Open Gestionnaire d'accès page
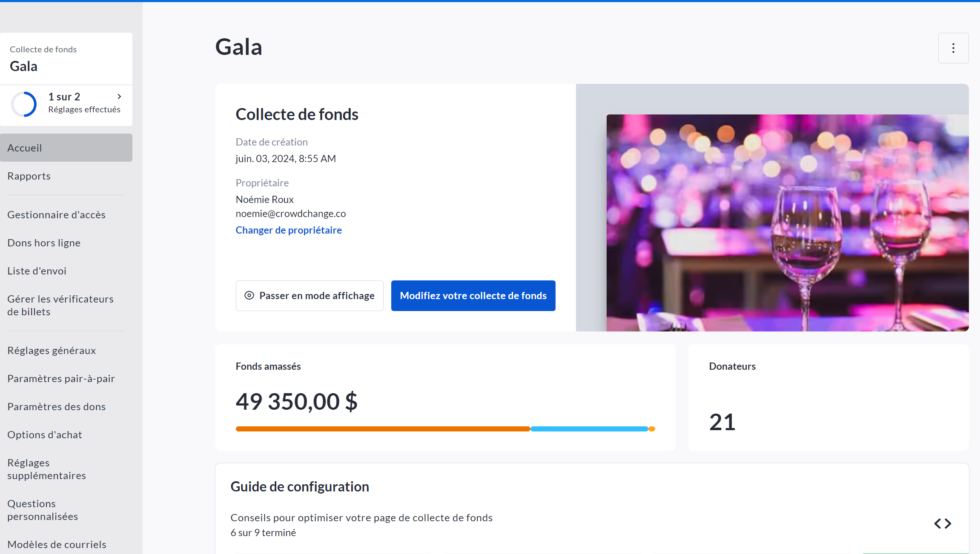Image resolution: width=980 pixels, height=554 pixels. (x=56, y=215)
